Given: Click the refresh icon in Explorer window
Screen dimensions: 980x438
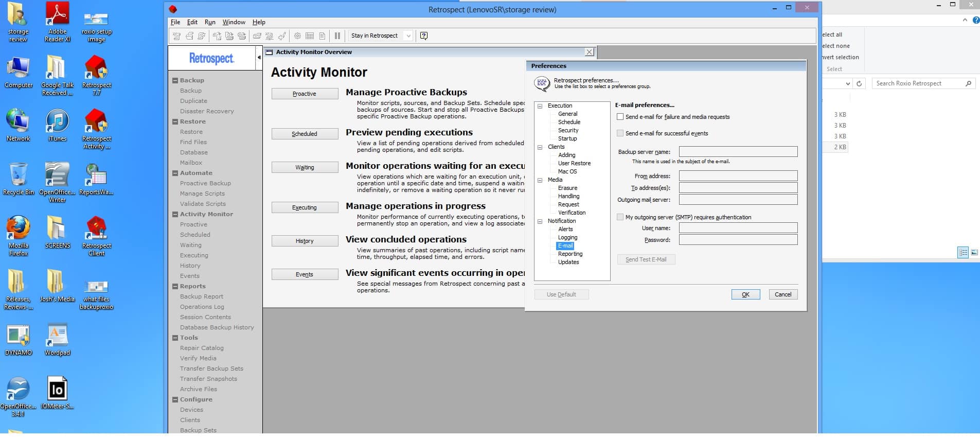Looking at the screenshot, I should 859,83.
